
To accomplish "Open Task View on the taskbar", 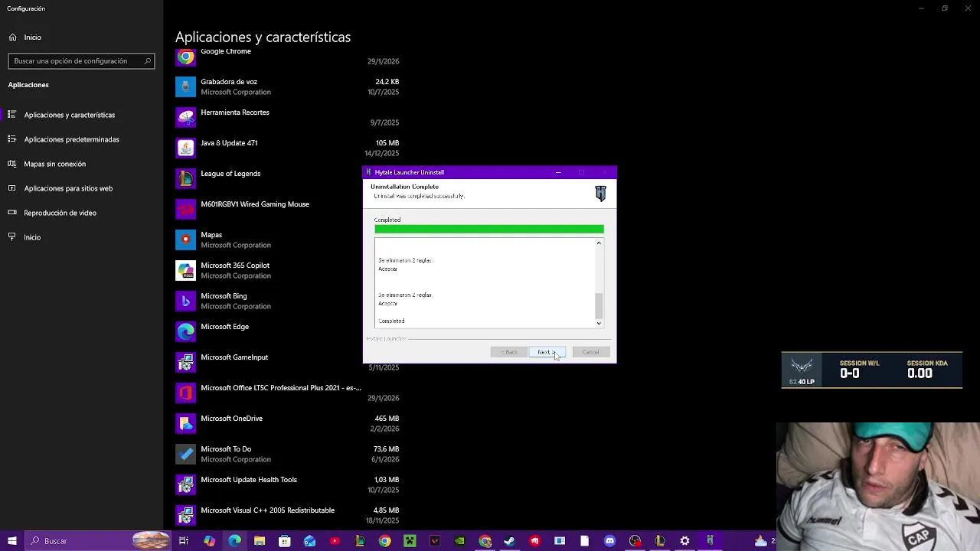I will [x=184, y=541].
